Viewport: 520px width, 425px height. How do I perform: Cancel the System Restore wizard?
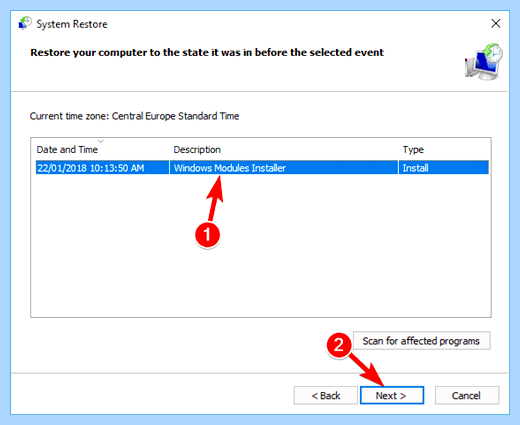tap(467, 395)
